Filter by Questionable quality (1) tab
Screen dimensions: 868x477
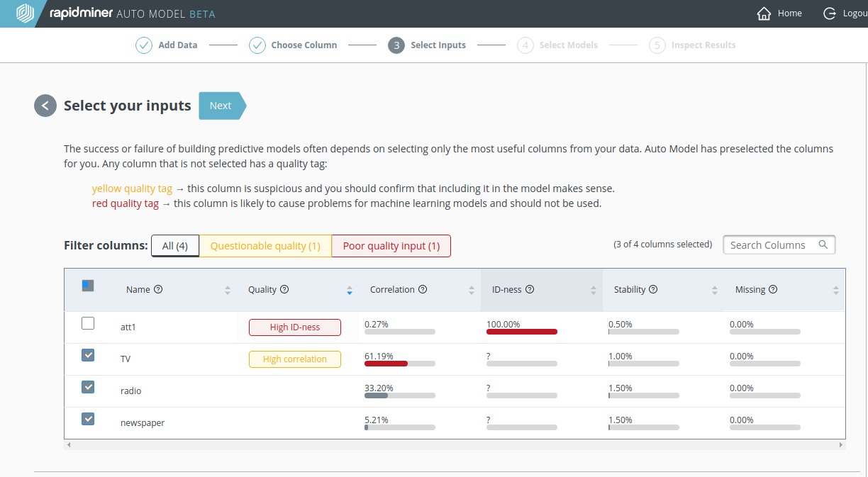coord(265,246)
